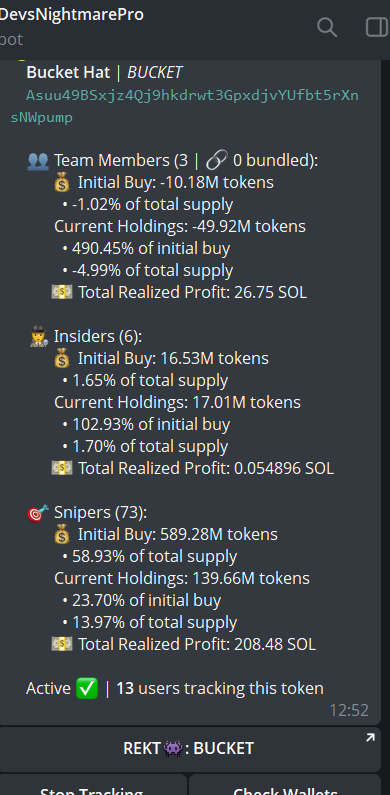Click the green check mark next to Active
390x795 pixels.
(87, 689)
